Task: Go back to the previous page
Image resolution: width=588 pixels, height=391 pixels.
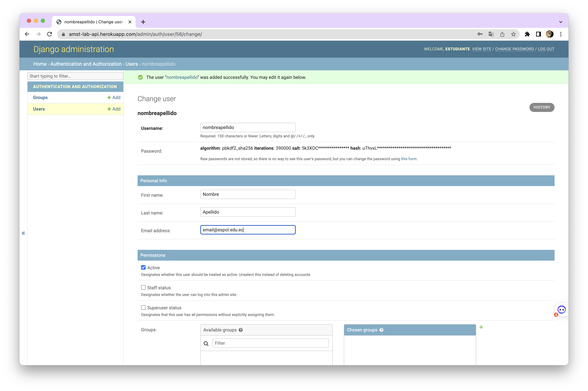Action: 27,34
